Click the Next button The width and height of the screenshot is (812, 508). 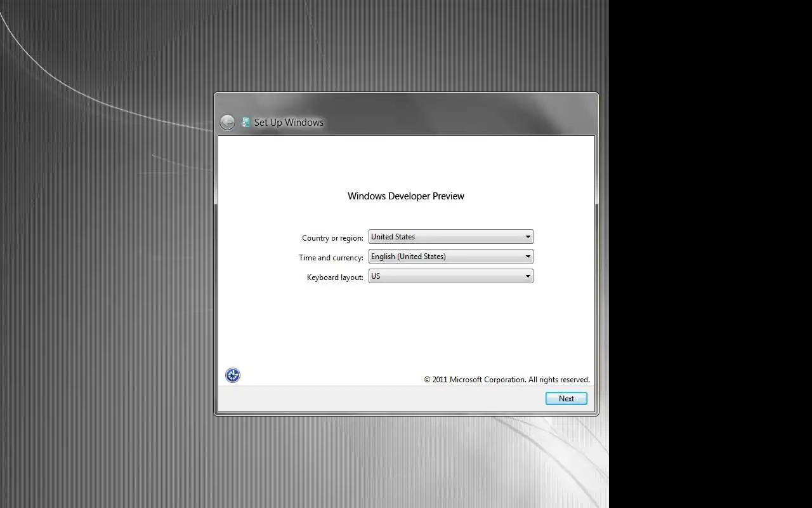point(566,399)
